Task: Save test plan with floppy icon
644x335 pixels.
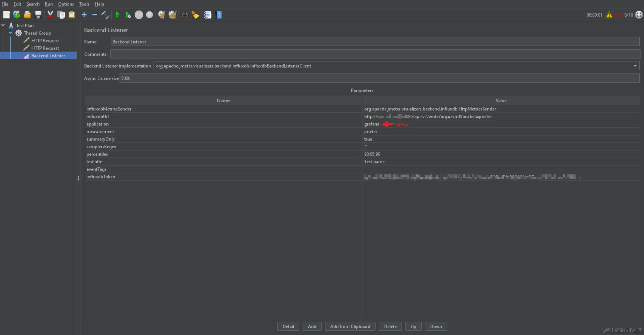Action: pos(38,15)
